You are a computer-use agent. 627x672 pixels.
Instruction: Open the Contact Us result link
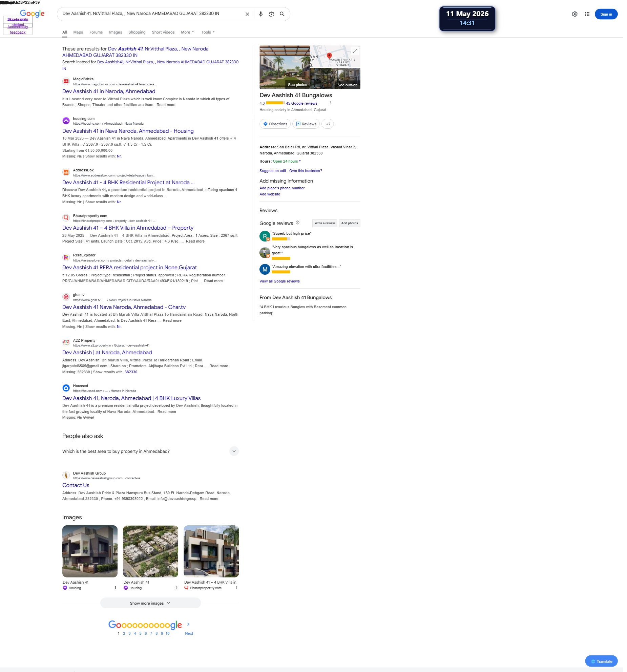coord(76,485)
